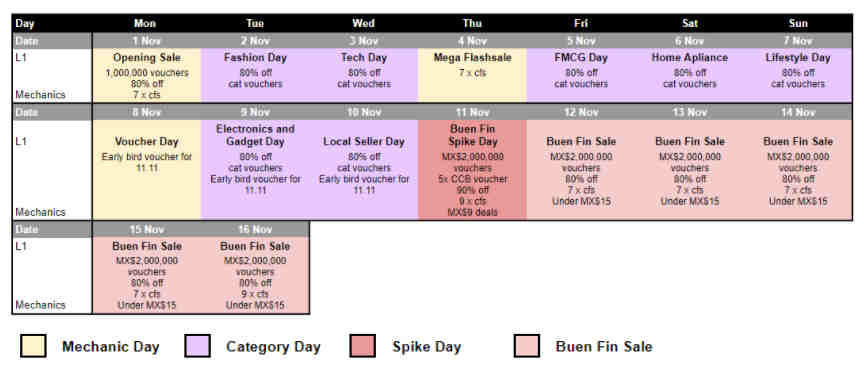864x383 pixels.
Task: Click the 12 Nov date header
Action: (x=581, y=112)
